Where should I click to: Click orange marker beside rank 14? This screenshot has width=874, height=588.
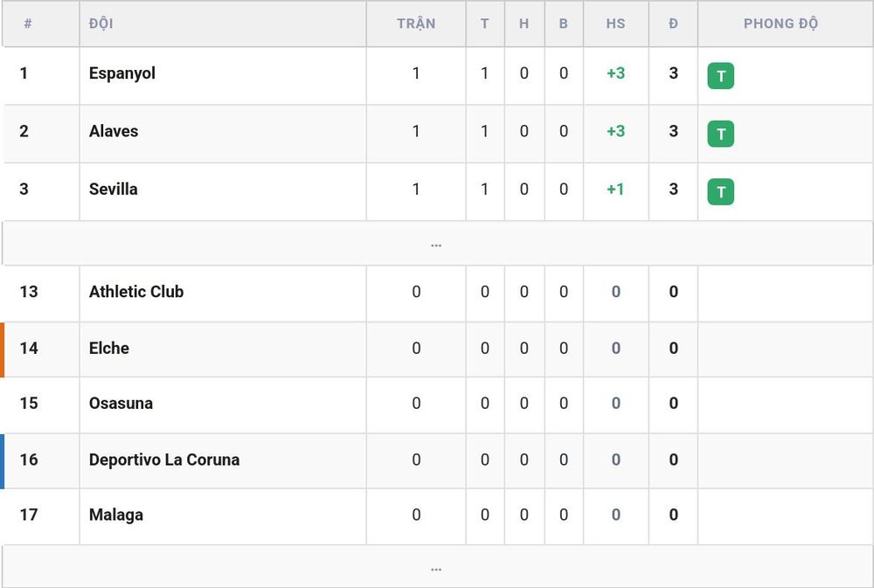pyautogui.click(x=3, y=349)
